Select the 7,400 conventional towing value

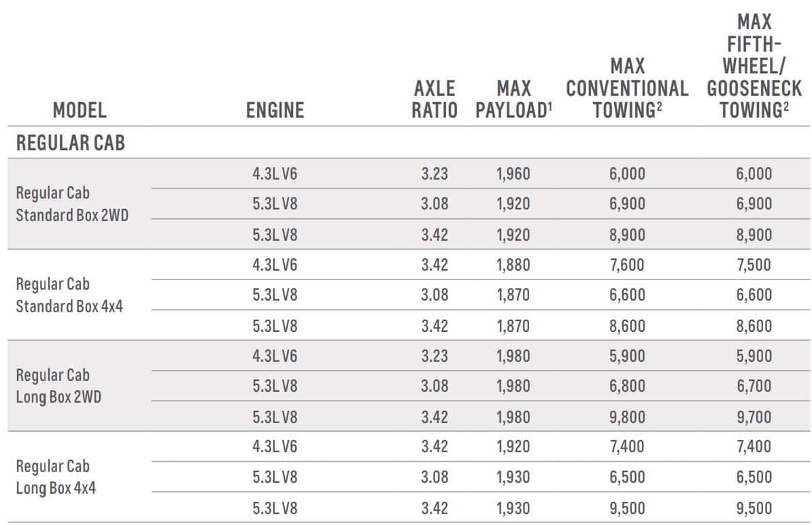[627, 446]
